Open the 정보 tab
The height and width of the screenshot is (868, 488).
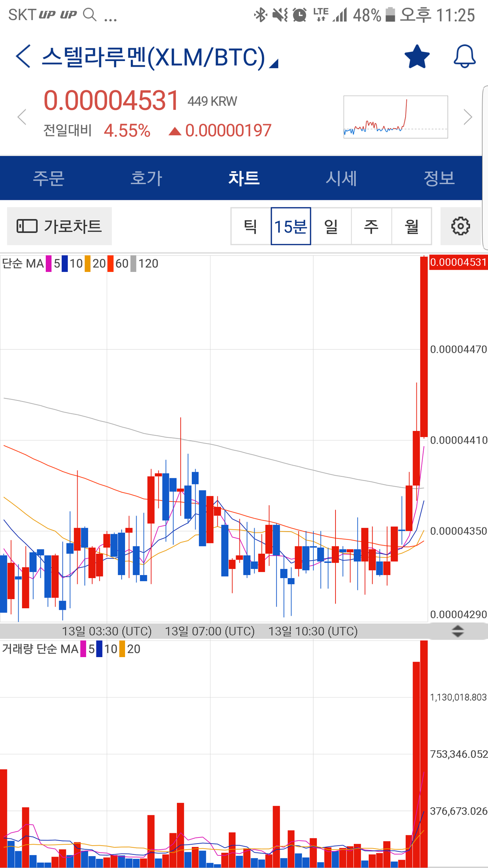pyautogui.click(x=439, y=178)
